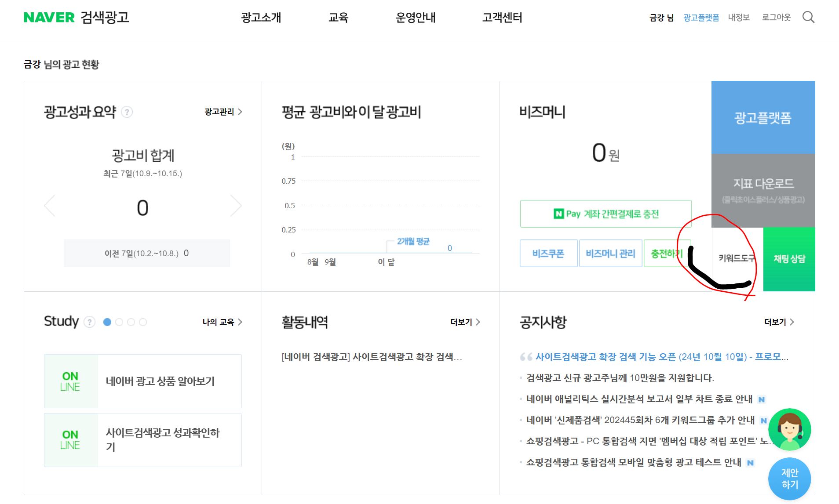Open help icon next to 광고성과 요약

tap(127, 112)
